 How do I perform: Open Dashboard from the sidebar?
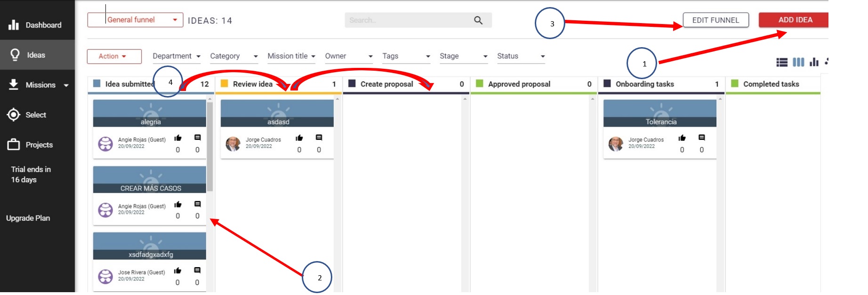(x=37, y=25)
